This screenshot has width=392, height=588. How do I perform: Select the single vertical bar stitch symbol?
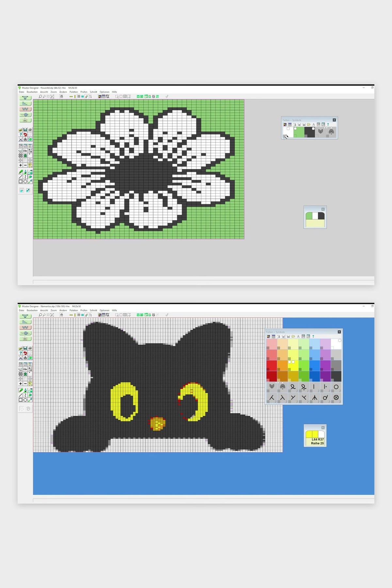(x=314, y=387)
